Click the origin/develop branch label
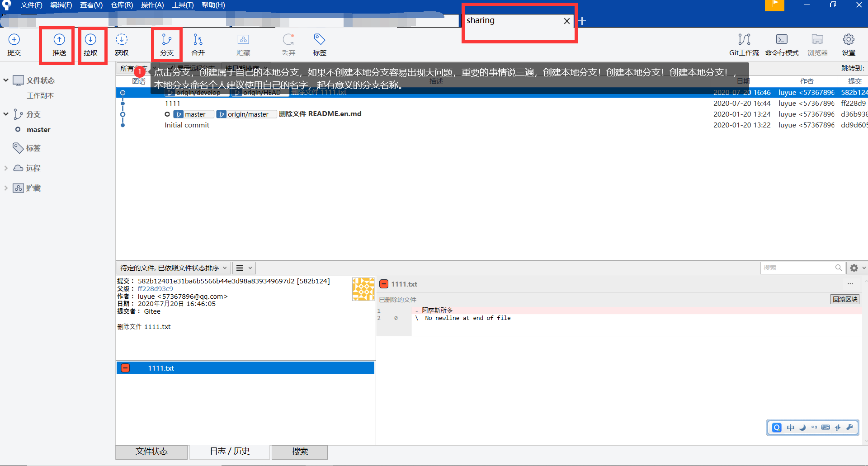This screenshot has height=466, width=868. click(197, 93)
